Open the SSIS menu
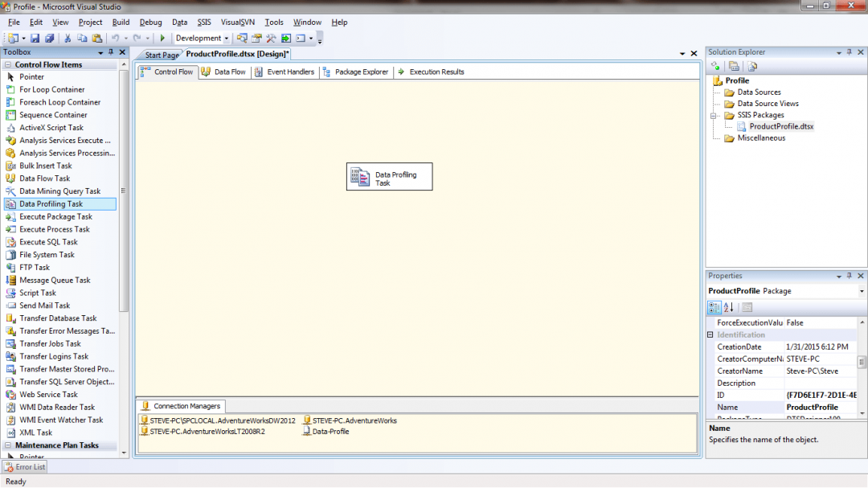The image size is (868, 488). [204, 23]
